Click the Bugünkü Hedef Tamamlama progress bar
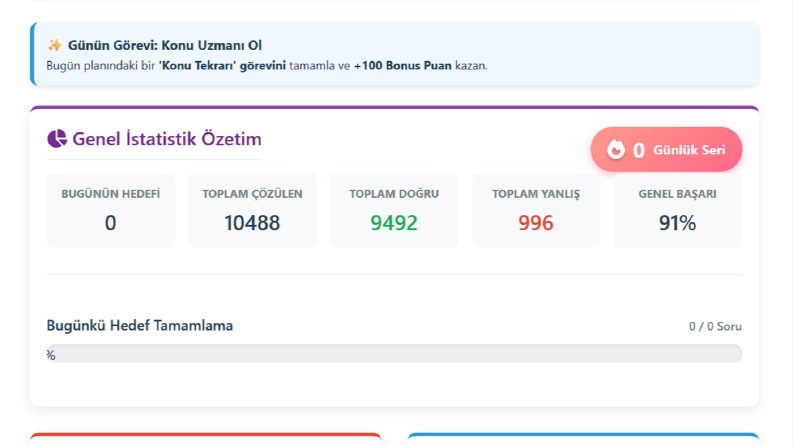 click(x=394, y=353)
